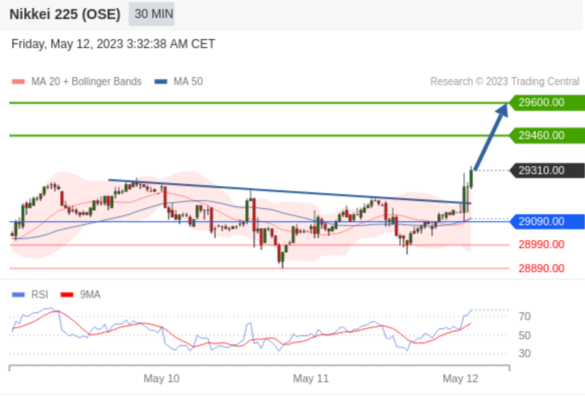Click the 28990.00 support level label
The image size is (585, 398).
coord(541,245)
